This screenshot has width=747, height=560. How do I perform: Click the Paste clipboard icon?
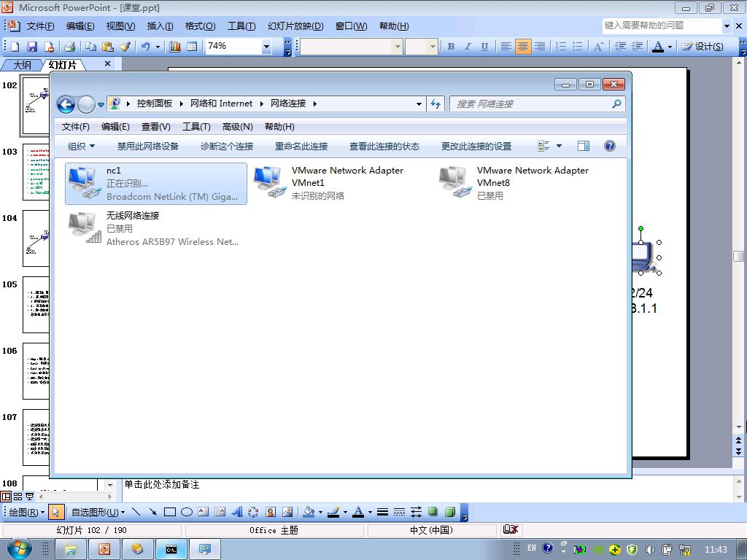pos(108,47)
